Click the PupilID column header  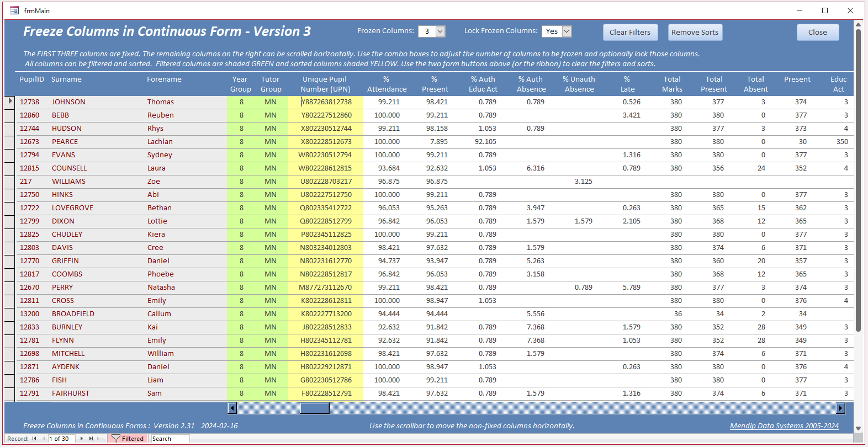pyautogui.click(x=31, y=79)
